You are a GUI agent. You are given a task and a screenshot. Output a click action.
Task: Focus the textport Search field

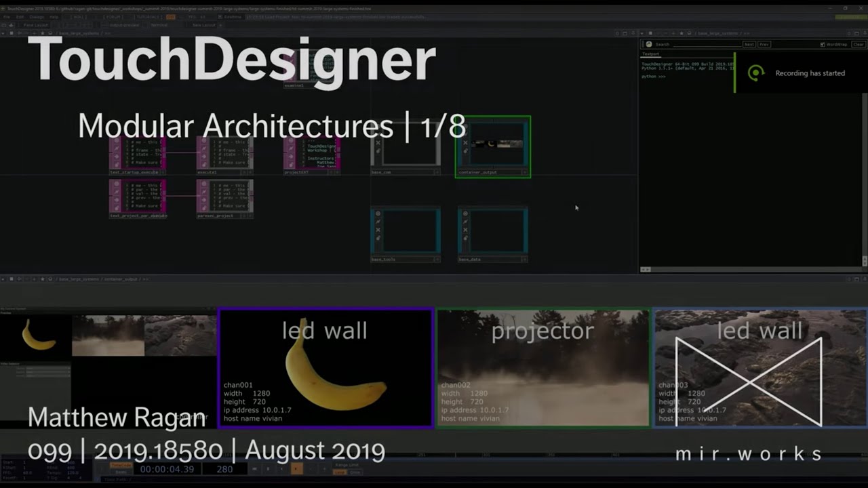click(707, 44)
